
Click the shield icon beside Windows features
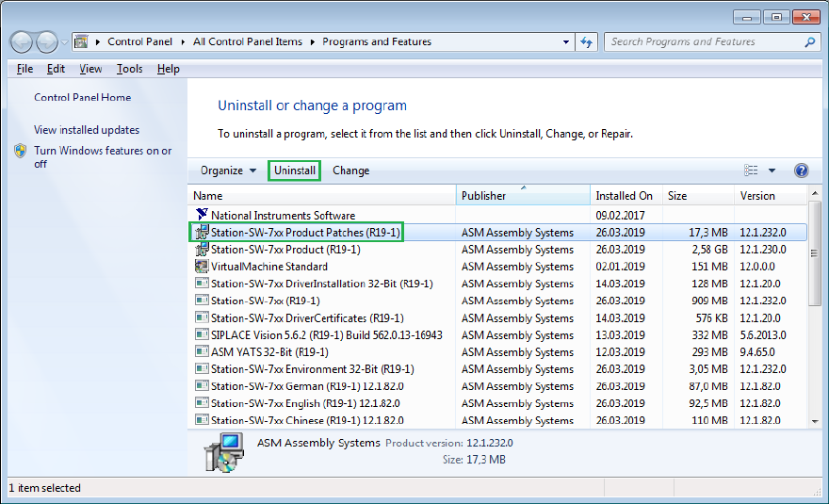coord(20,152)
